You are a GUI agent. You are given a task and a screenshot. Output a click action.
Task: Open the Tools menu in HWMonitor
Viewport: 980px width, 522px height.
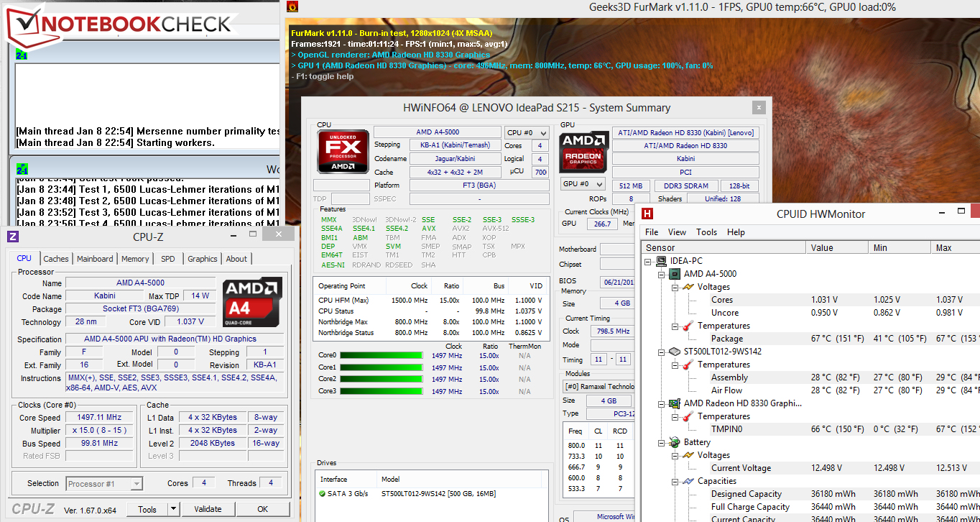point(706,232)
